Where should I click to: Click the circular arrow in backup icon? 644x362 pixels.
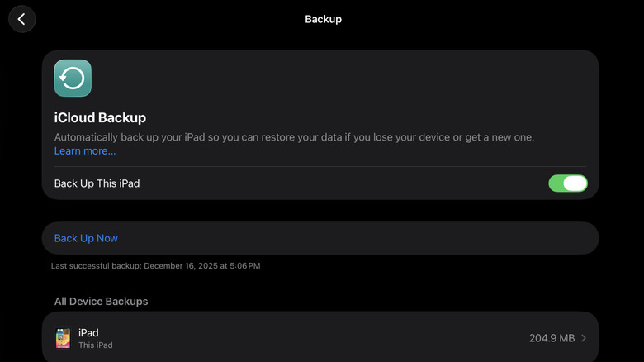pyautogui.click(x=73, y=79)
